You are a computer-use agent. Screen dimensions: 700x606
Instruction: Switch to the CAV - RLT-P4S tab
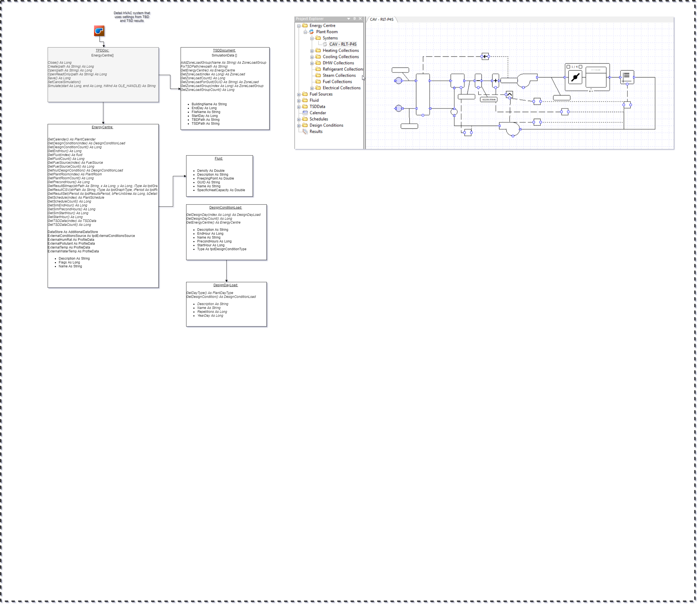click(382, 20)
